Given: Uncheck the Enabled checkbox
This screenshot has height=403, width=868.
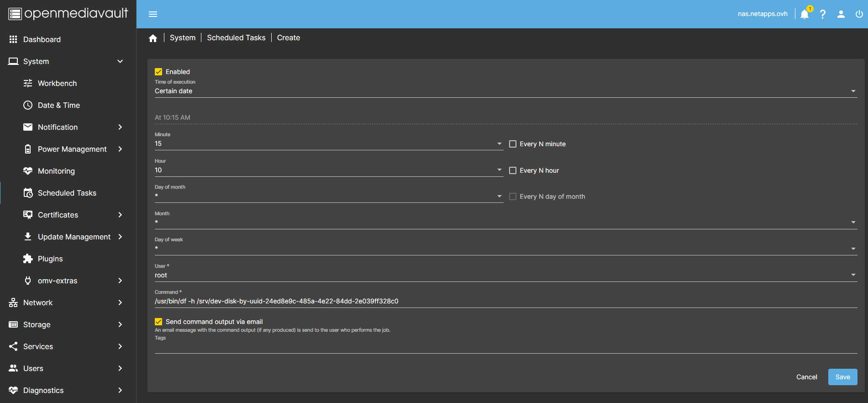Looking at the screenshot, I should pos(158,72).
